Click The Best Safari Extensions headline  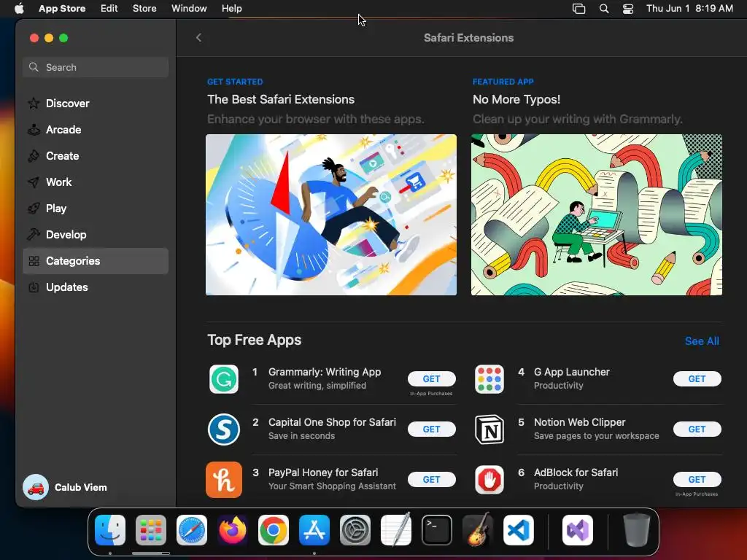click(x=281, y=99)
